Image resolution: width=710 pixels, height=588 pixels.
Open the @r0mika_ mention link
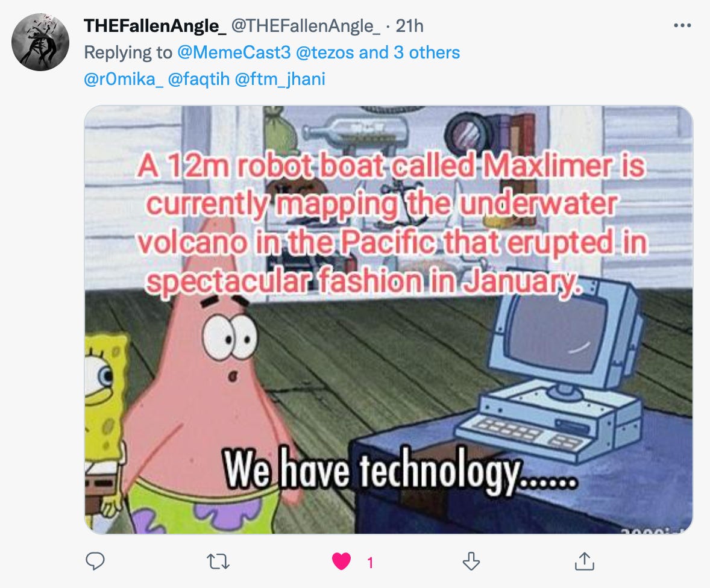click(123, 79)
